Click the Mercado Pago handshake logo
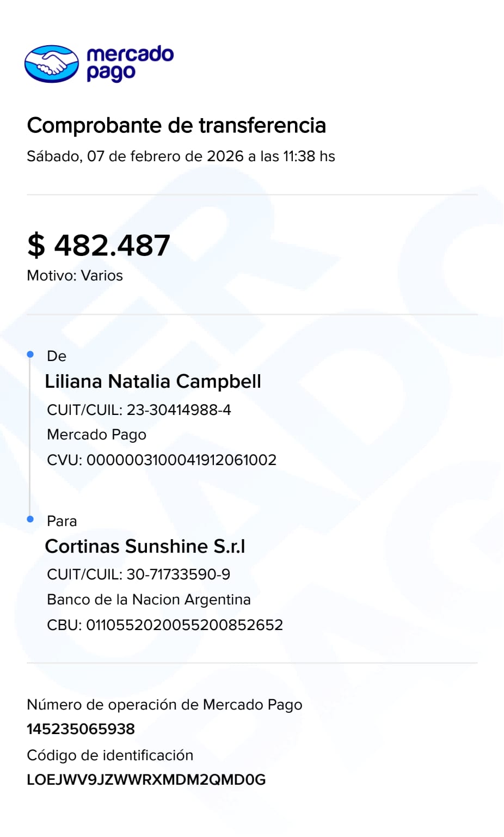This screenshot has width=504, height=837. point(52,64)
